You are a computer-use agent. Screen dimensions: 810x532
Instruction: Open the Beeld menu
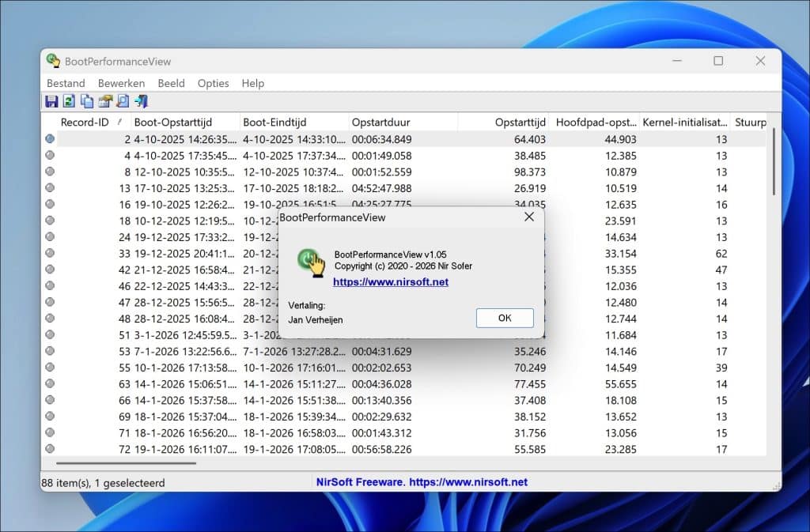click(x=171, y=83)
